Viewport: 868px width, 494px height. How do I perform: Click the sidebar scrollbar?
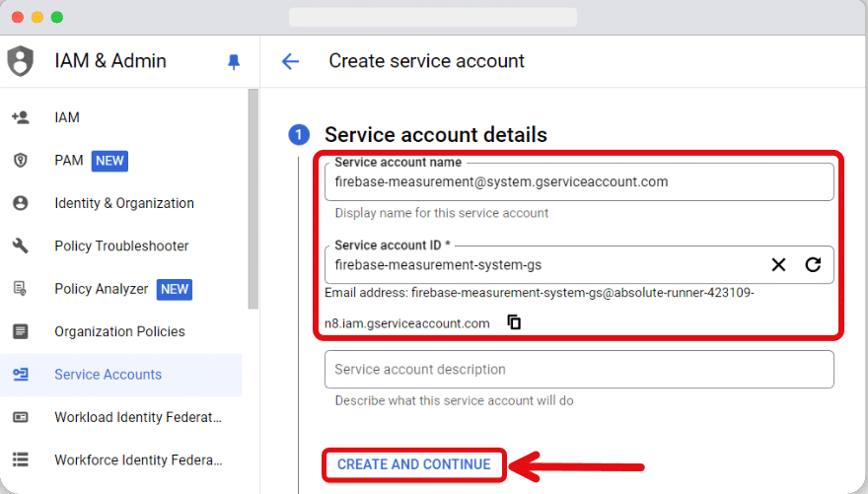tap(253, 199)
